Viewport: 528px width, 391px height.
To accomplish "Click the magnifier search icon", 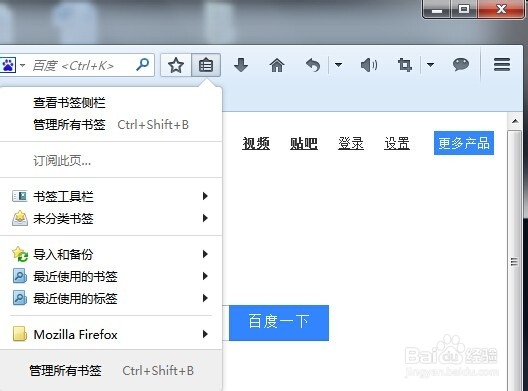I will pos(143,64).
